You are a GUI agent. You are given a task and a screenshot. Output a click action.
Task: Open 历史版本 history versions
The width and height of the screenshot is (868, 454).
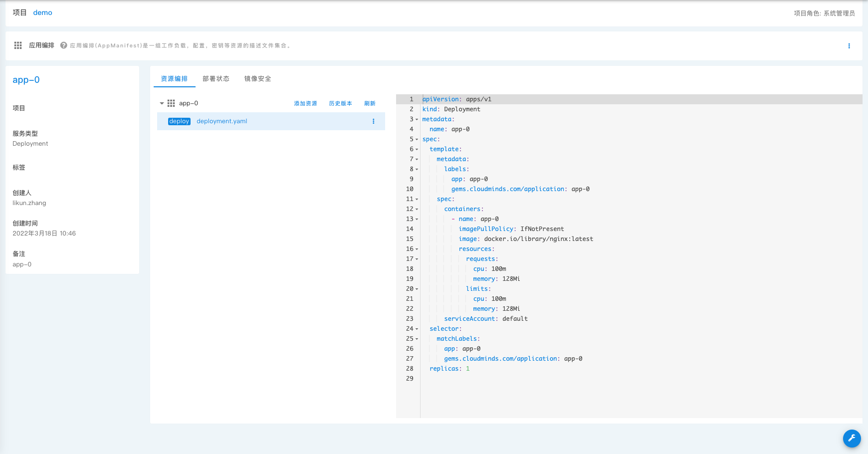pyautogui.click(x=340, y=103)
